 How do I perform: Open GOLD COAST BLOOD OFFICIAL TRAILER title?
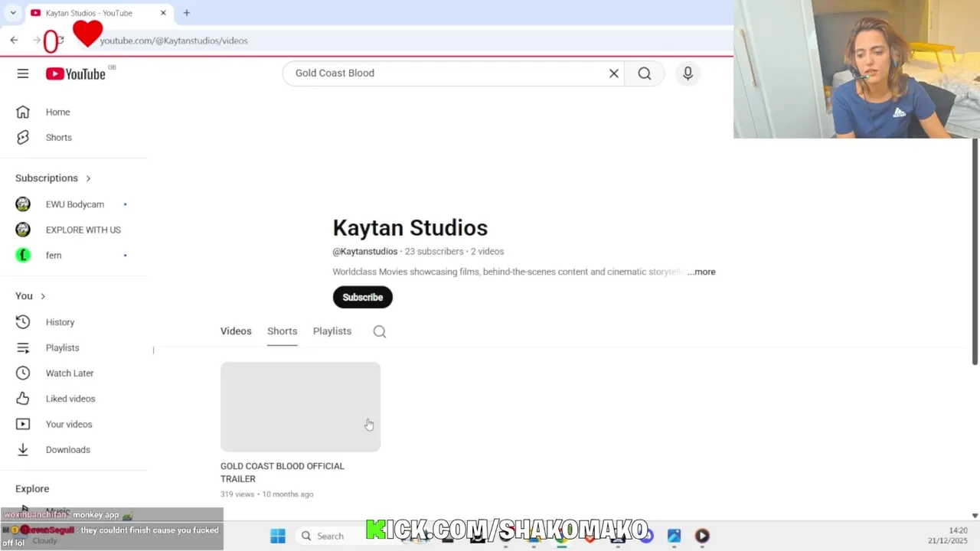(283, 472)
